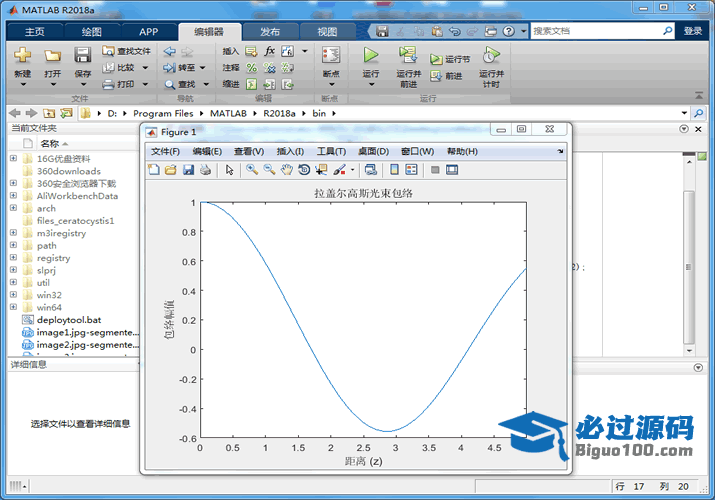
Task: Click Hide Plot Tools icon in Figure 1
Action: (x=435, y=170)
